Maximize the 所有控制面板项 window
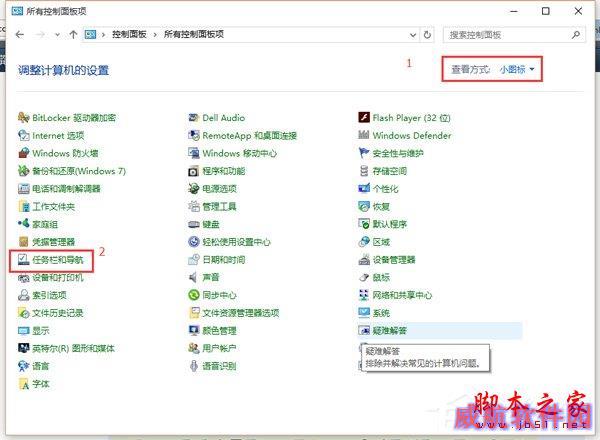The height and width of the screenshot is (440, 600). tap(546, 11)
